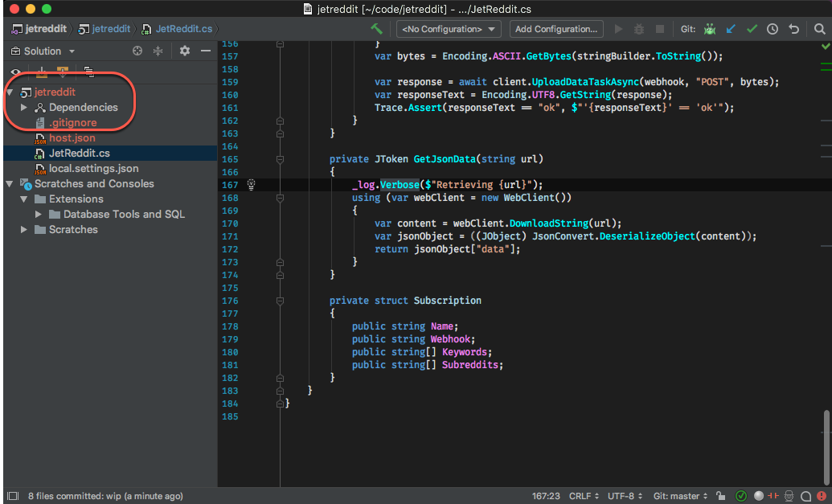Click the UploadDataTaskAsync call on line 159
This screenshot has height=504, width=832.
[x=585, y=82]
